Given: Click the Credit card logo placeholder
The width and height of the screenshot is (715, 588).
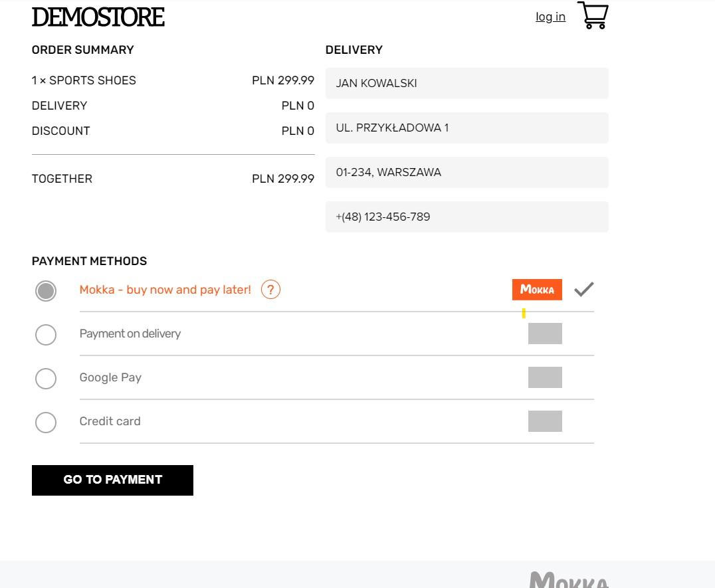Looking at the screenshot, I should [x=545, y=421].
